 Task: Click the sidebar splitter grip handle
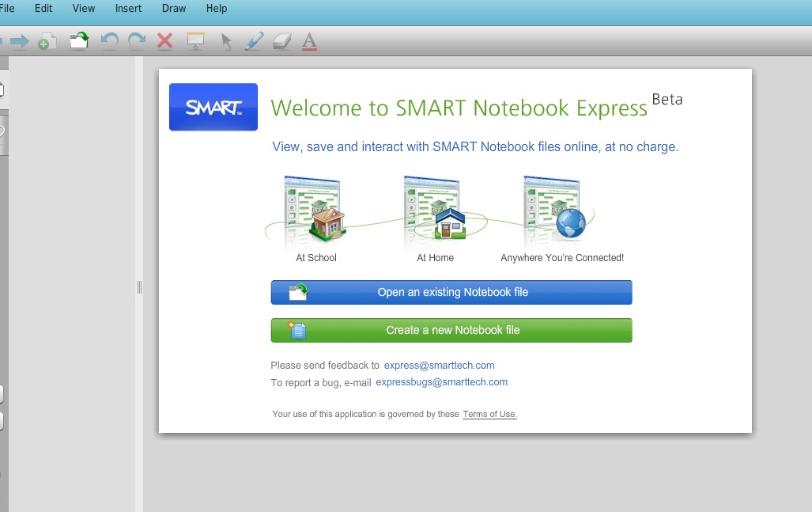[x=139, y=287]
